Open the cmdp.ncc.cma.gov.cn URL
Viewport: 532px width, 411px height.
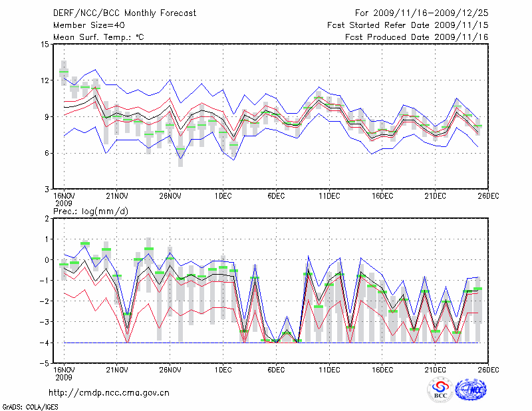110,392
